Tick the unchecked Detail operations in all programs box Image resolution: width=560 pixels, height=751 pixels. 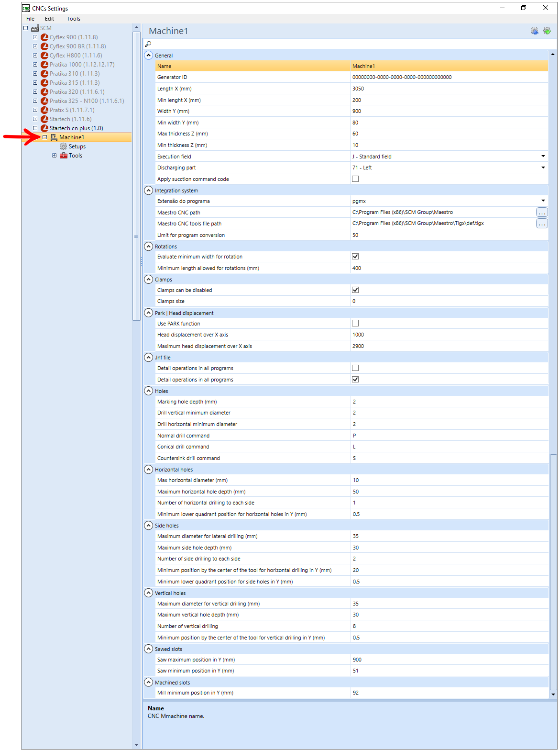click(355, 368)
